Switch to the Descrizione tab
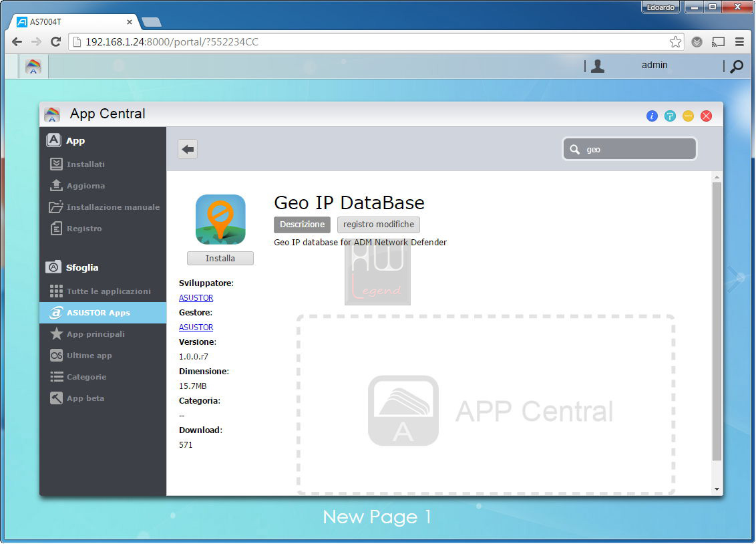 (303, 225)
